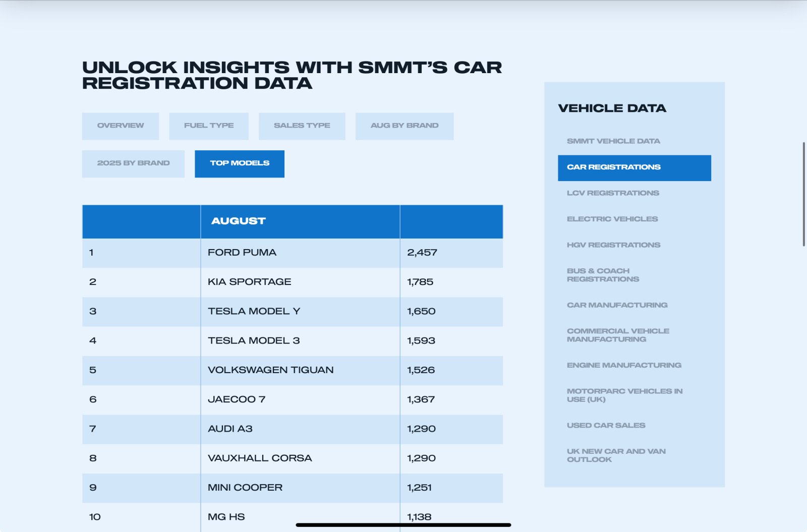Click the value 1,785

pyautogui.click(x=420, y=282)
